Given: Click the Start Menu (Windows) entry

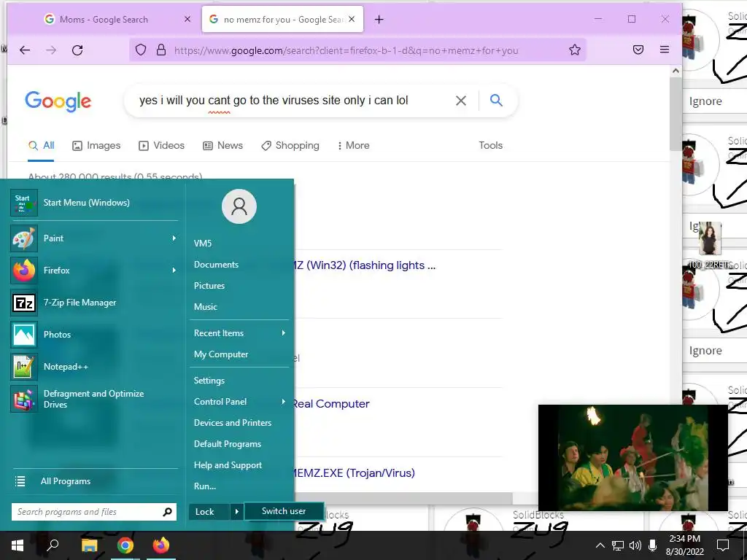Looking at the screenshot, I should (x=94, y=203).
